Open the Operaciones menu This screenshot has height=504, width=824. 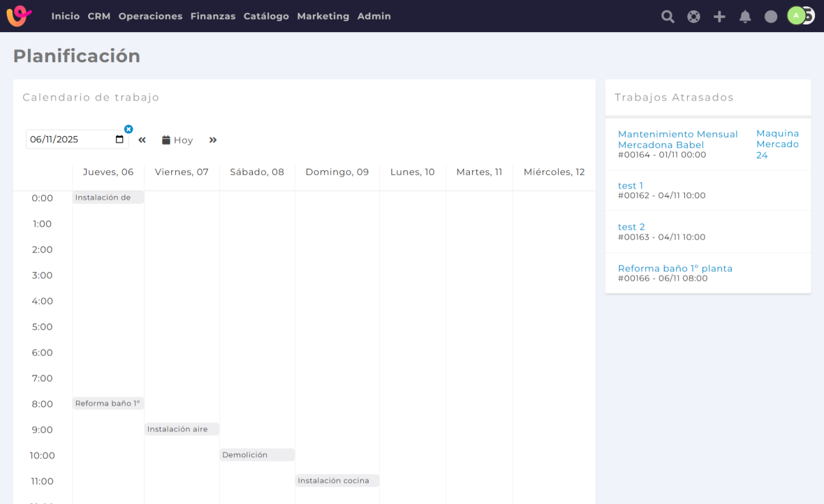pos(150,16)
